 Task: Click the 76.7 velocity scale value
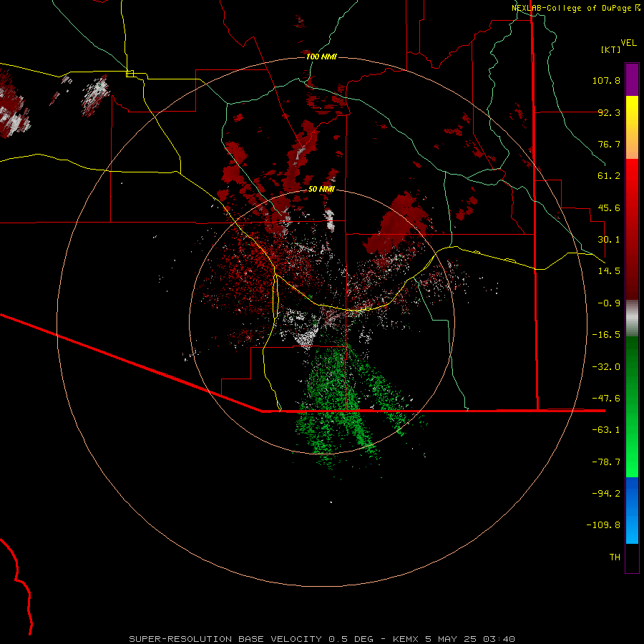click(609, 144)
